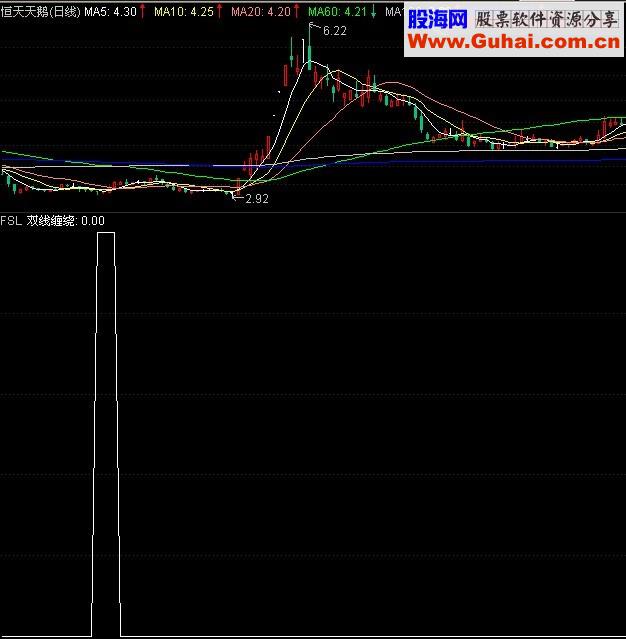Select the MA20: 4.20 indicator label
The image size is (626, 639).
tap(261, 12)
